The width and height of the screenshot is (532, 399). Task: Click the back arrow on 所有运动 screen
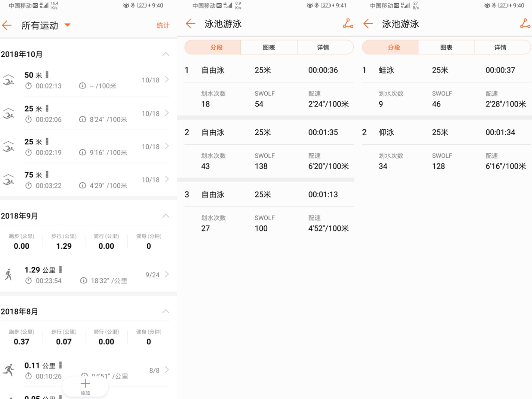coord(7,25)
